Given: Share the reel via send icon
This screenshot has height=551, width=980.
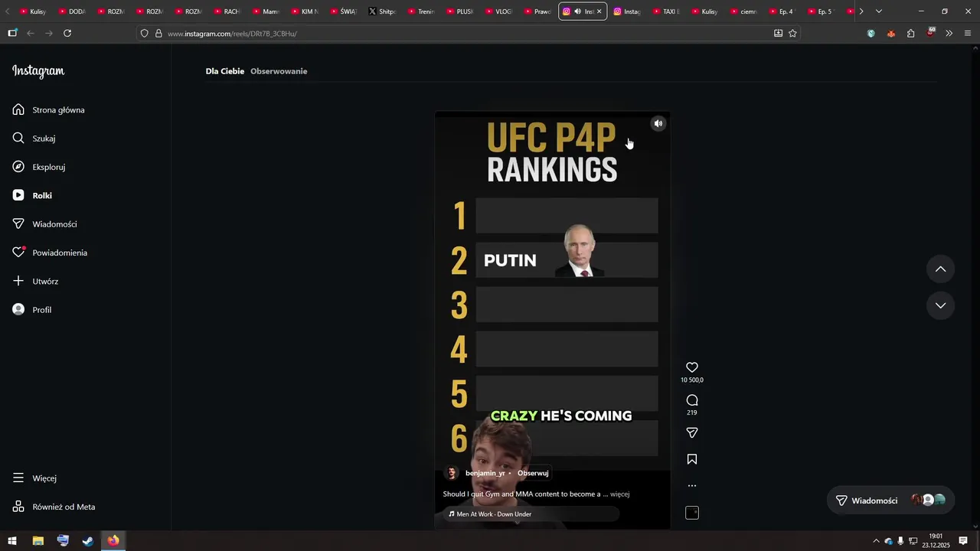Looking at the screenshot, I should tap(692, 433).
